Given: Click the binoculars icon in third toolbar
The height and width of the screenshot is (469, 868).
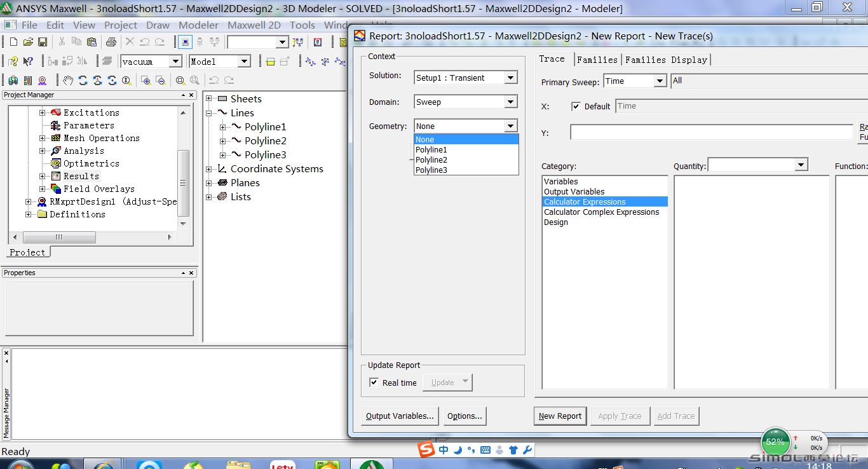Looking at the screenshot, I should 13,81.
